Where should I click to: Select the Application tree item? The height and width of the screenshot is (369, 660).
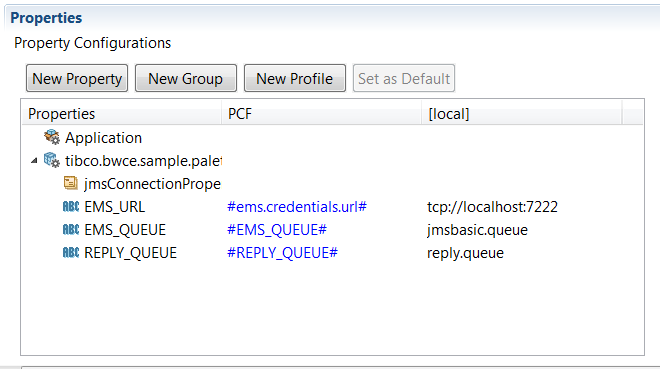(104, 138)
